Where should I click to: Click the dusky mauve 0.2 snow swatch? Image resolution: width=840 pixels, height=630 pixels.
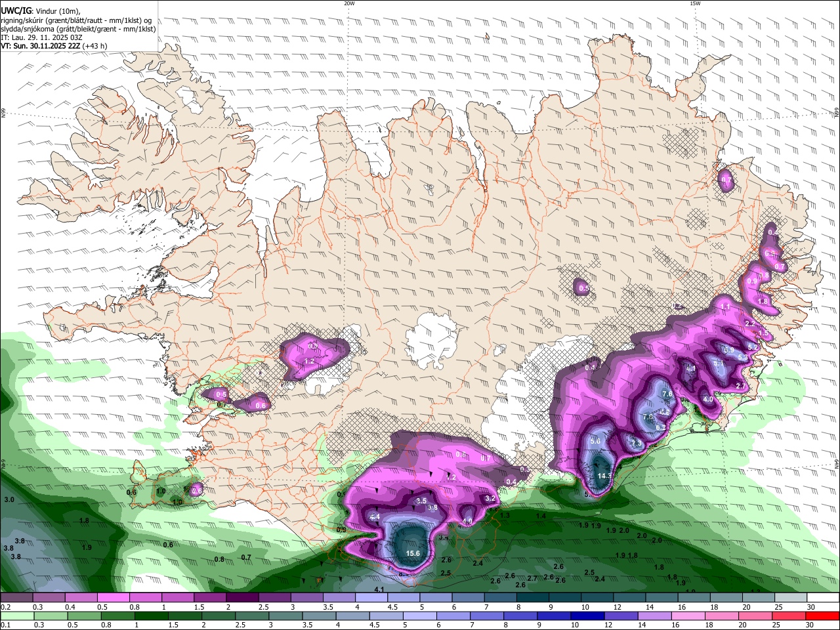(x=16, y=598)
